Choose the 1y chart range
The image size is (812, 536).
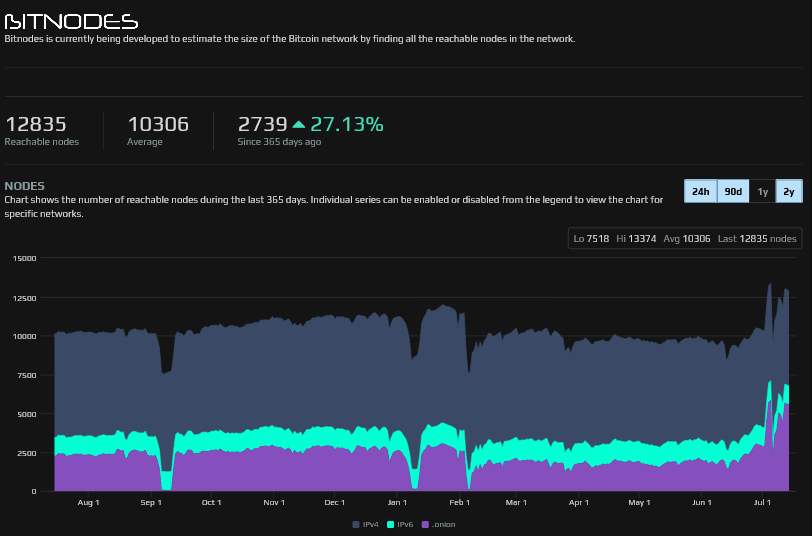pyautogui.click(x=762, y=191)
